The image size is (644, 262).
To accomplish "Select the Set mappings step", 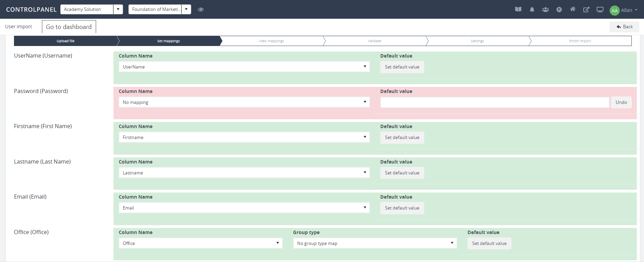I will [169, 41].
